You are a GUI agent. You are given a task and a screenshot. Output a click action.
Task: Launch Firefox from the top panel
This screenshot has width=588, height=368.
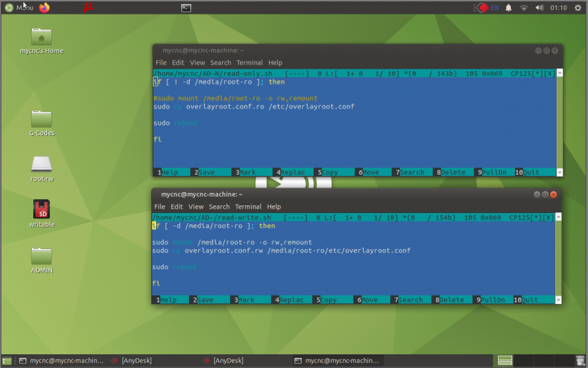click(x=44, y=8)
